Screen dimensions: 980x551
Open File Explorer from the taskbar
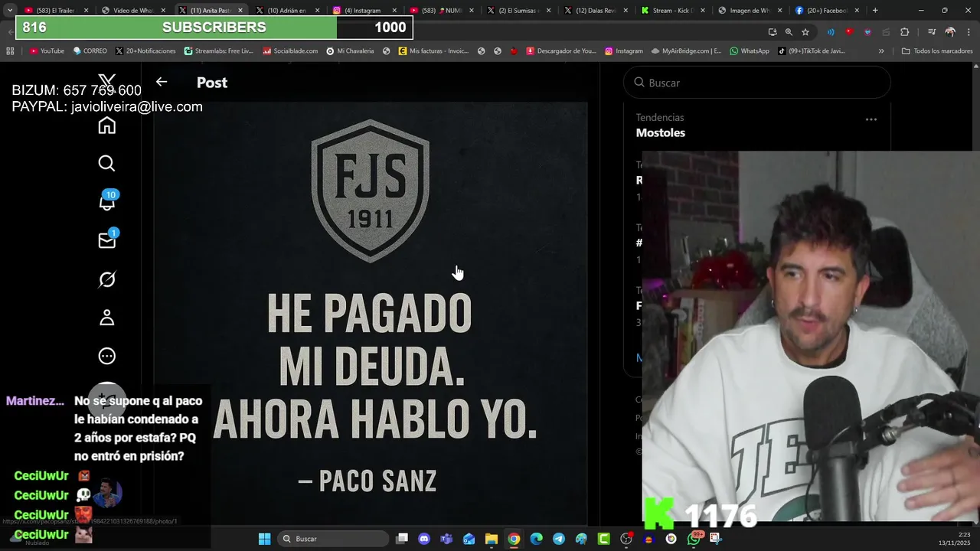click(492, 539)
